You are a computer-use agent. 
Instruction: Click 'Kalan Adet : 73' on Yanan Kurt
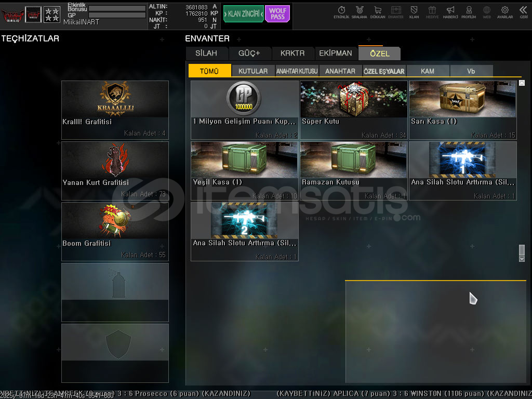(x=143, y=194)
